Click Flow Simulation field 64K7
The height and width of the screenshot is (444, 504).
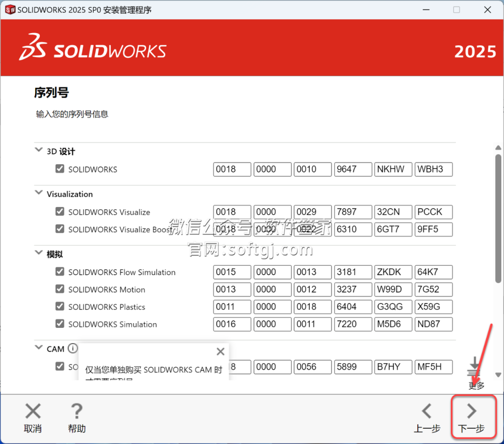(x=434, y=272)
